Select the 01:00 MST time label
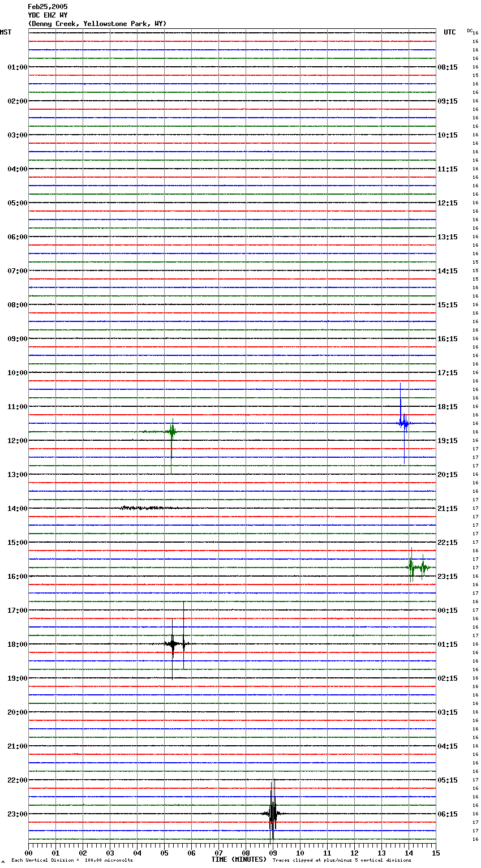Viewport: 481px width, 868px height. pyautogui.click(x=17, y=67)
